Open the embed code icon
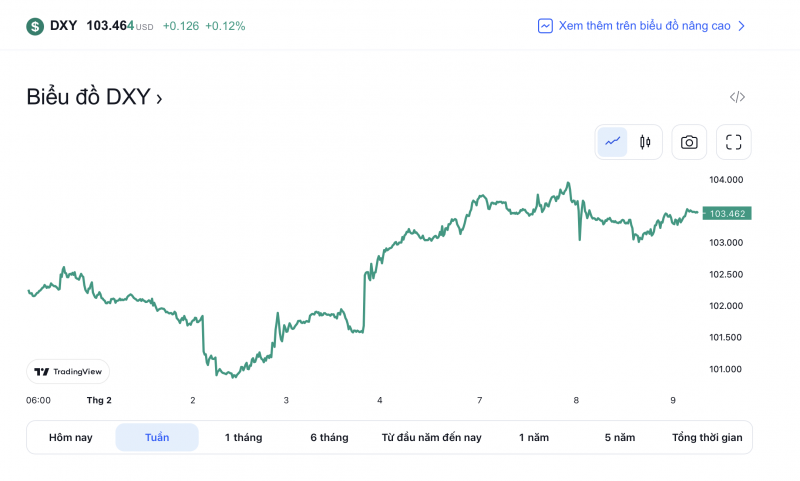 pos(737,97)
